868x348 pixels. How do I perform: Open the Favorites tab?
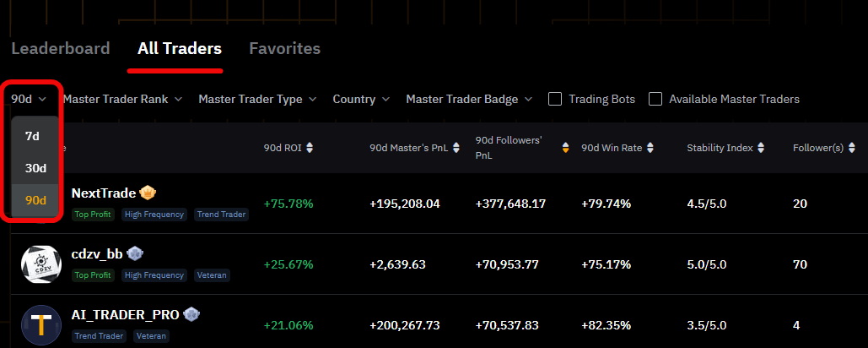point(284,48)
